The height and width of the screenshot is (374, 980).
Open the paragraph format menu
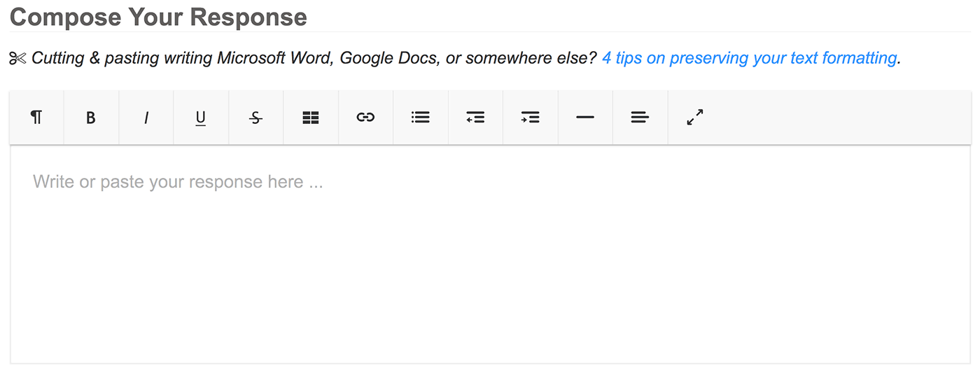[36, 118]
